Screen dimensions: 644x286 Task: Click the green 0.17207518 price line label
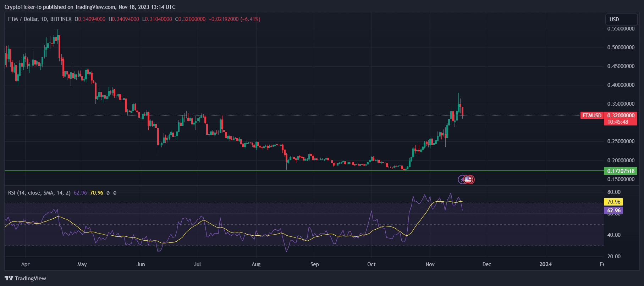point(621,171)
